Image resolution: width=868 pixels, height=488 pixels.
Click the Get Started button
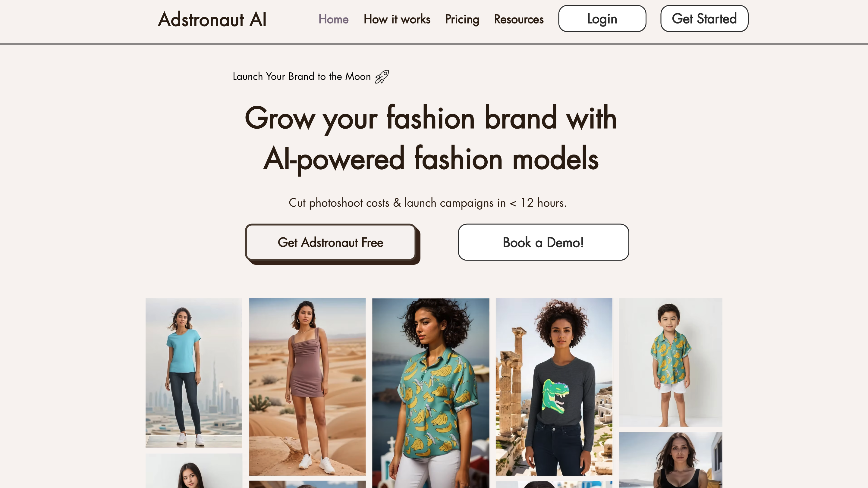point(704,18)
